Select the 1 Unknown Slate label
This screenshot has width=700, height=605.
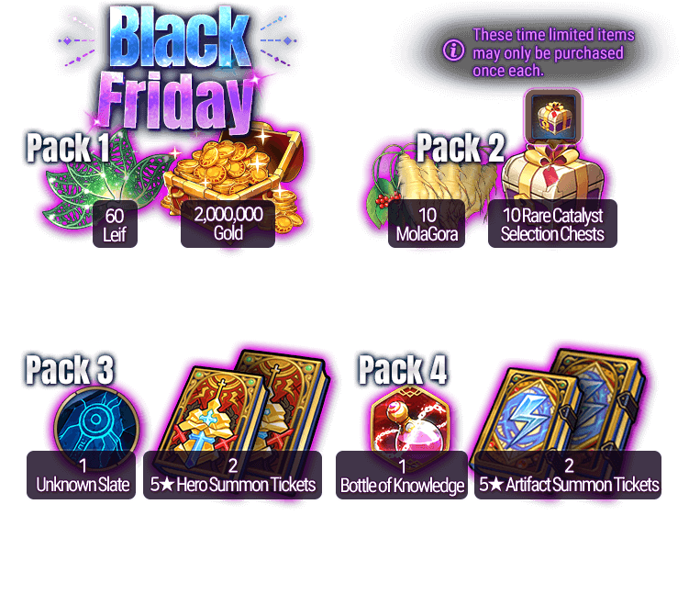tap(82, 475)
